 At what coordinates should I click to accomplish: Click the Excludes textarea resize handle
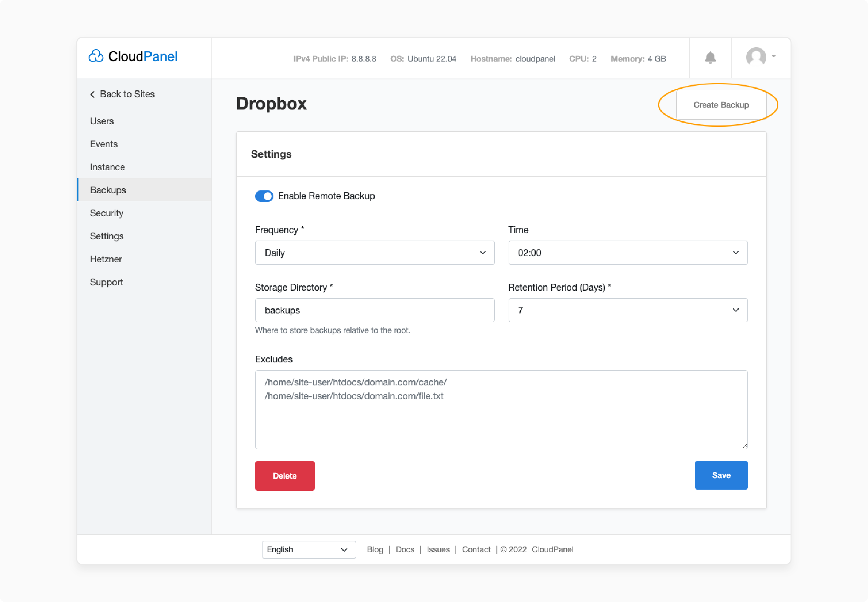744,446
